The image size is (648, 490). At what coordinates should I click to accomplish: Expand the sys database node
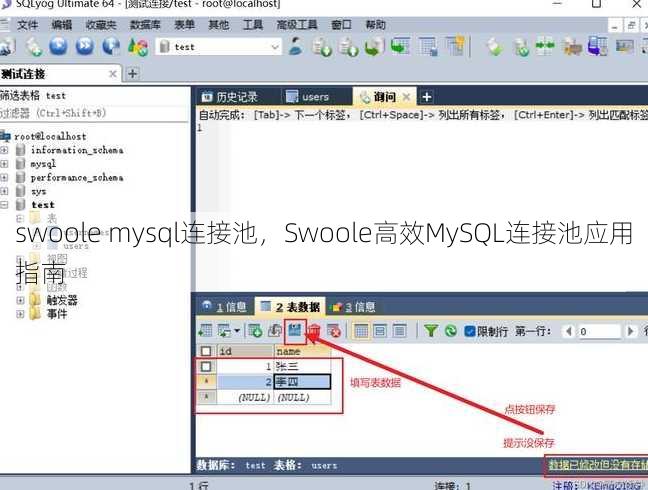[x=4, y=191]
